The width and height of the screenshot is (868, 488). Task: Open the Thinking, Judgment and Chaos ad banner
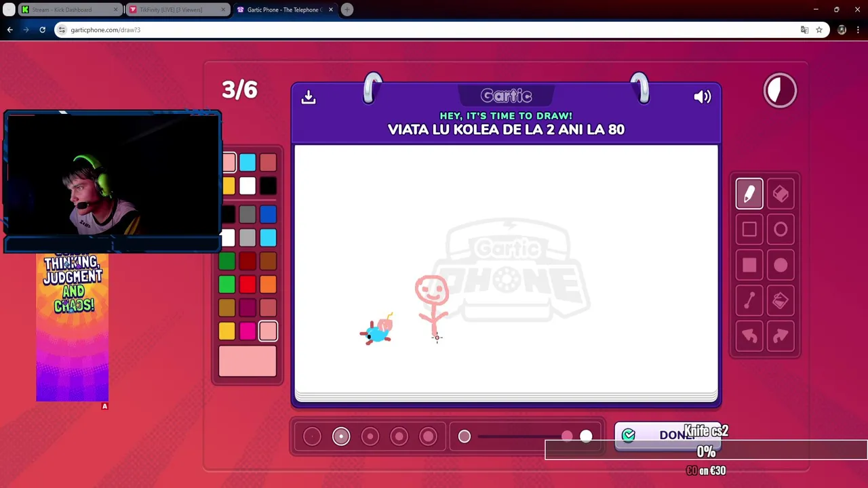(73, 327)
